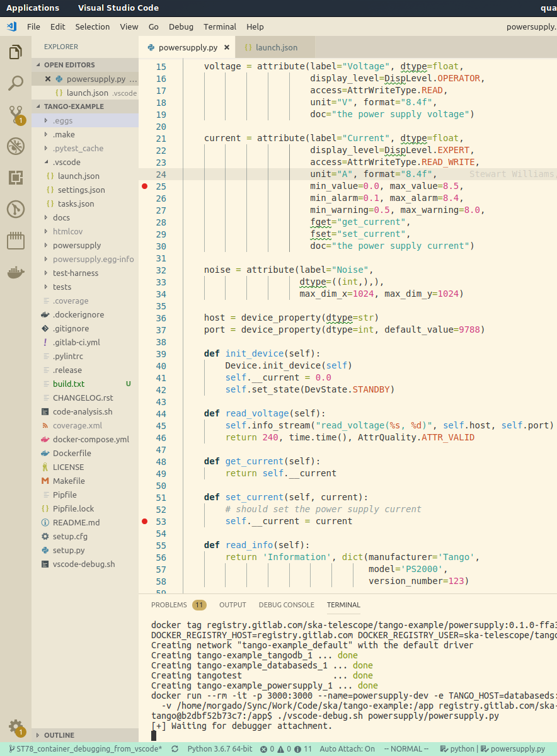The image size is (557, 756).
Task: Open the Debug view (crossed bug icon)
Action: (x=16, y=146)
